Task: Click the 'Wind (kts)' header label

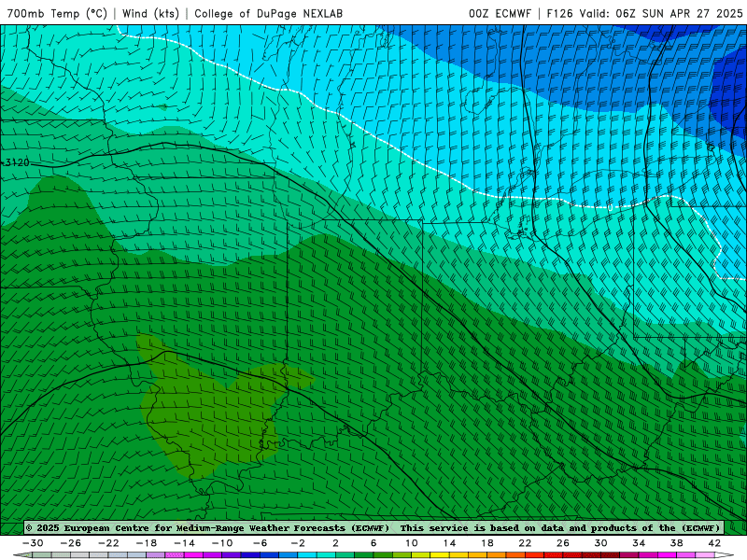Action: point(150,14)
